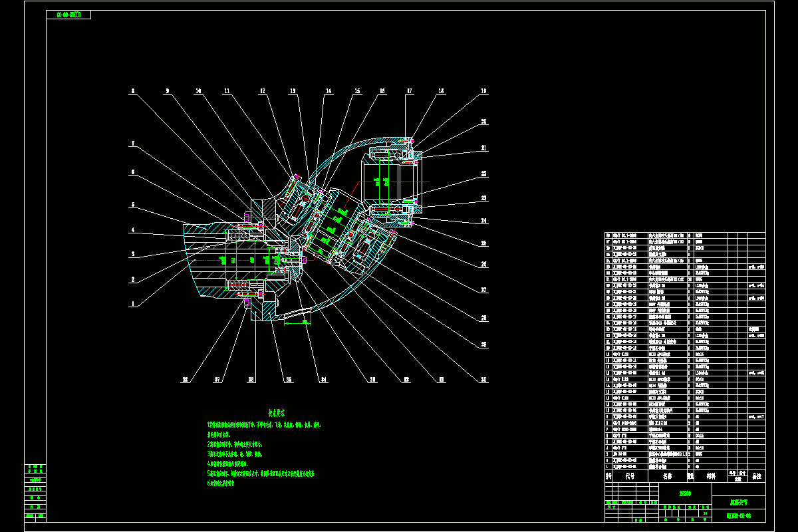Click part balloon number 34 at bottom
Image resolution: width=798 pixels, height=532 pixels.
click(324, 380)
